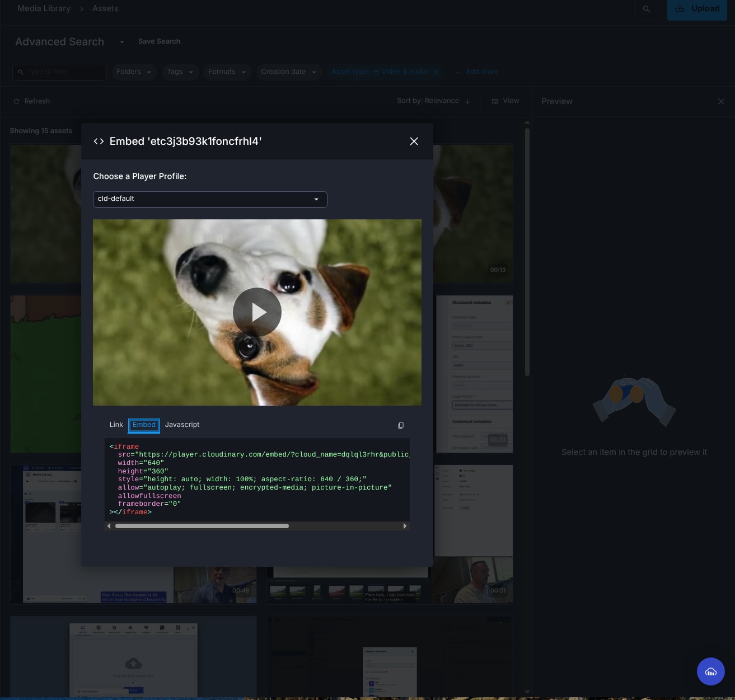
Task: Expand the Folders filter dropdown
Action: point(134,72)
